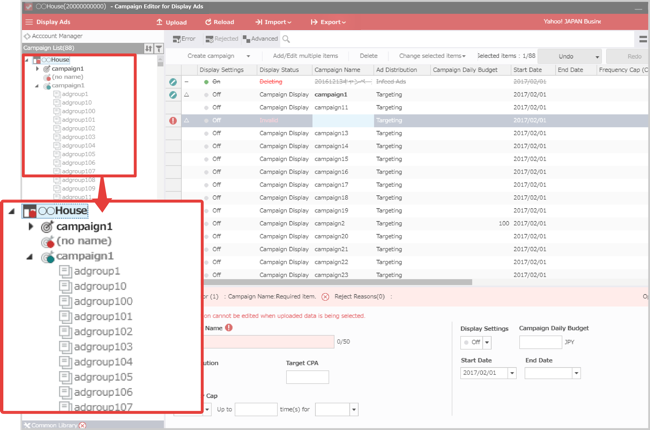Open the Export dropdown menu
The image size is (650, 430).
click(x=328, y=22)
